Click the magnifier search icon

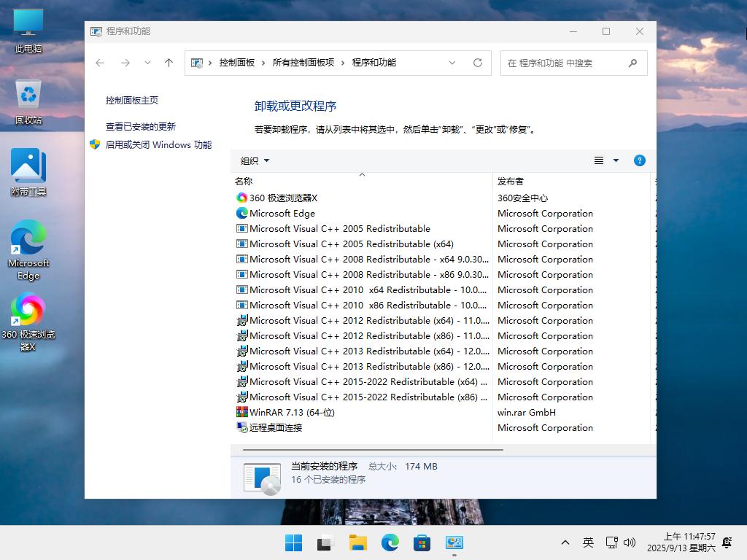click(632, 63)
